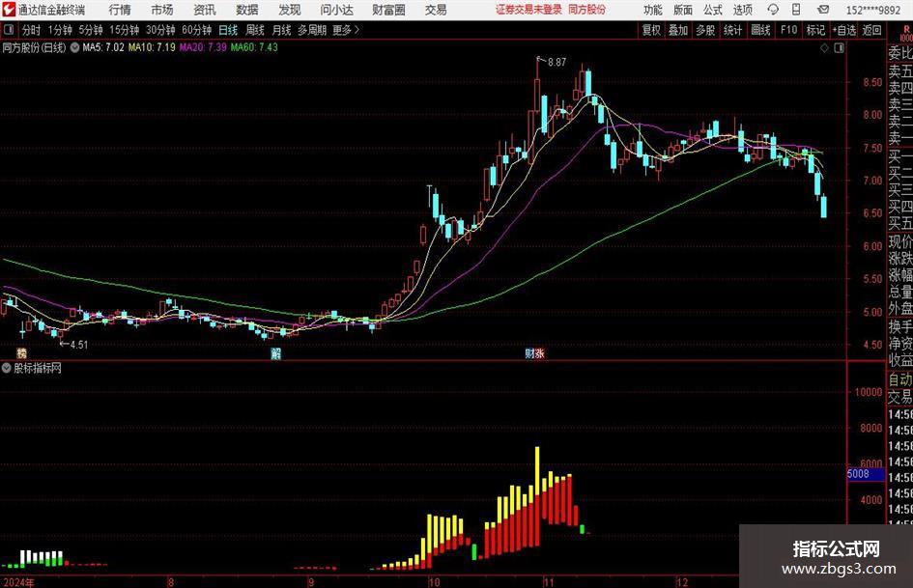Image resolution: width=913 pixels, height=588 pixels.
Task: Expand the dropdown arrow beside 同方股份(日线)
Action: [x=74, y=47]
